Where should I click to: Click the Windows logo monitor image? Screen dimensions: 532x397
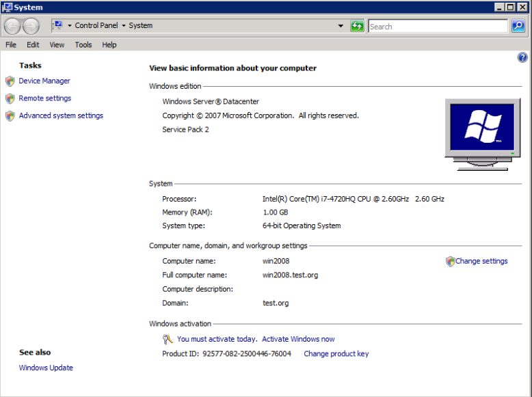(x=483, y=135)
